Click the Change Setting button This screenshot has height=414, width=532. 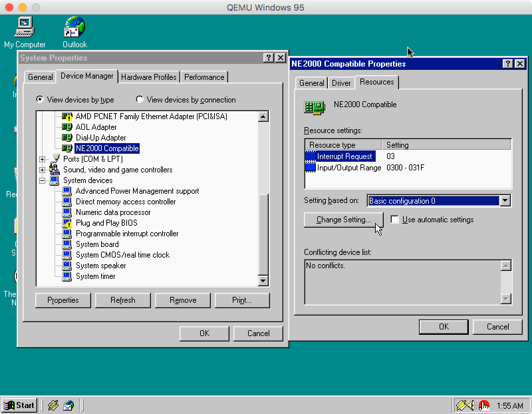click(x=343, y=220)
